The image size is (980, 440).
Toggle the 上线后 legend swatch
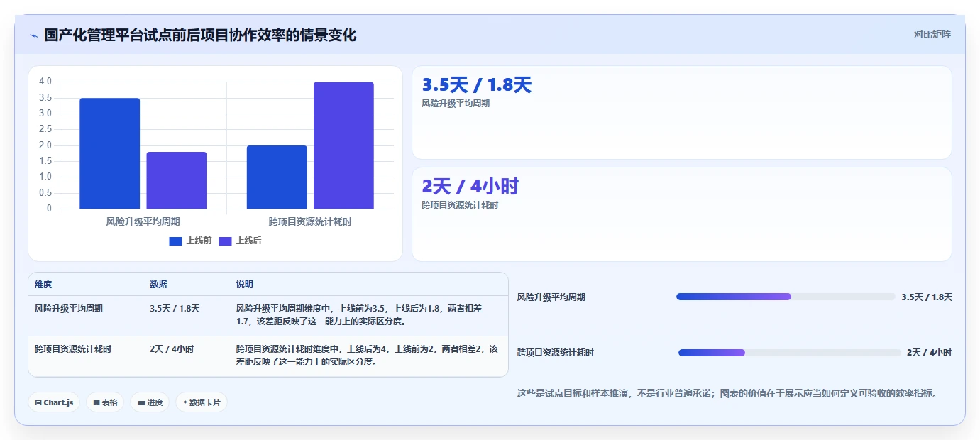pyautogui.click(x=225, y=241)
